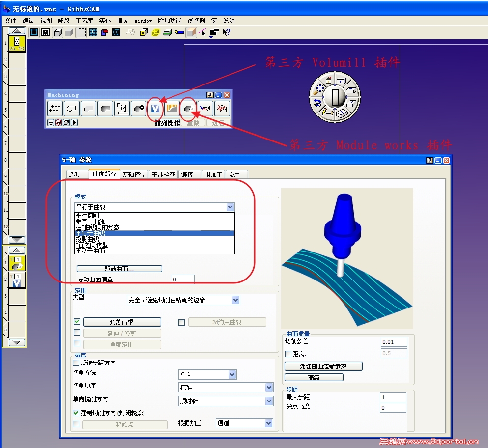Click the red and blue solid shape icon
This screenshot has height=448, width=488.
[105, 32]
